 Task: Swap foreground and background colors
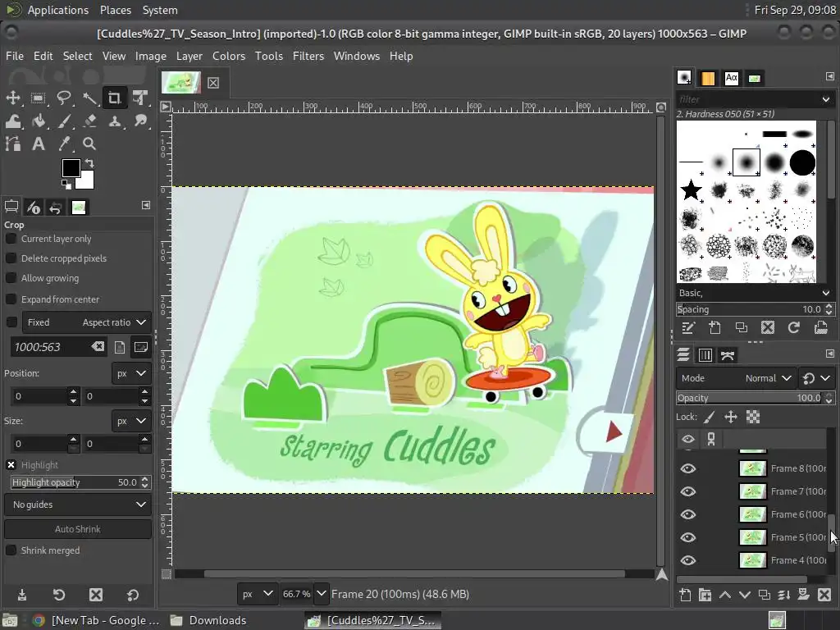tap(89, 163)
